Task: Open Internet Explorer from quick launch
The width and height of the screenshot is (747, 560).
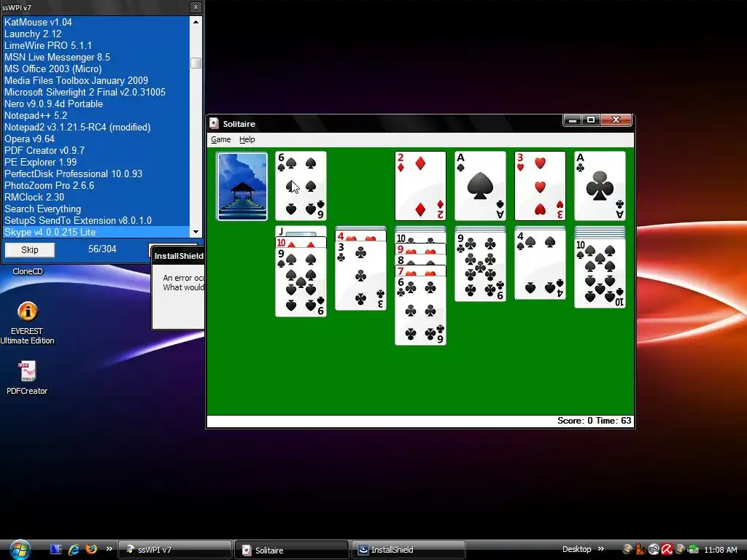Action: click(74, 549)
